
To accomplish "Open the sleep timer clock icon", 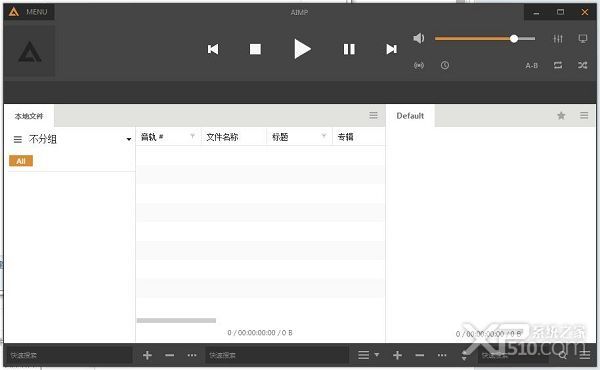I will tap(445, 65).
